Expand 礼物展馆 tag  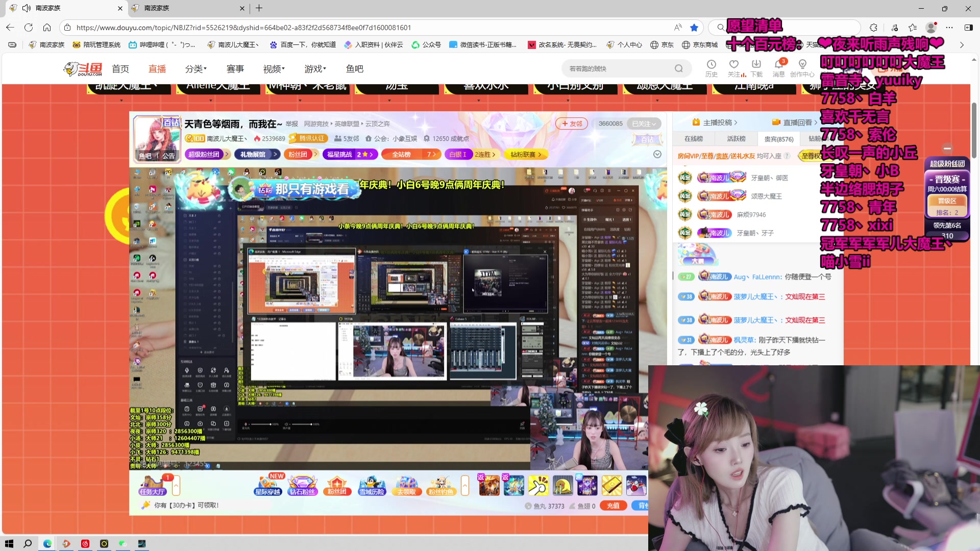(x=258, y=154)
